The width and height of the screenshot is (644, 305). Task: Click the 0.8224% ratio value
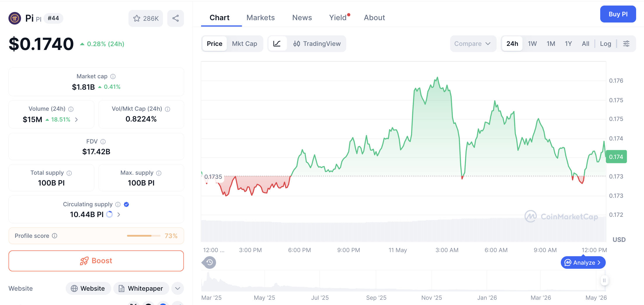(141, 119)
